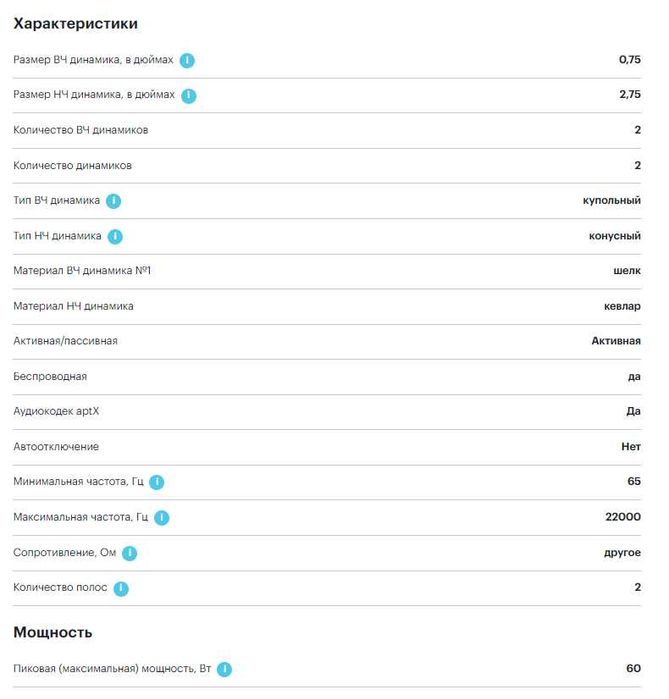669x699 pixels.
Task: Select the Автоотключение label text
Action: pos(56,446)
